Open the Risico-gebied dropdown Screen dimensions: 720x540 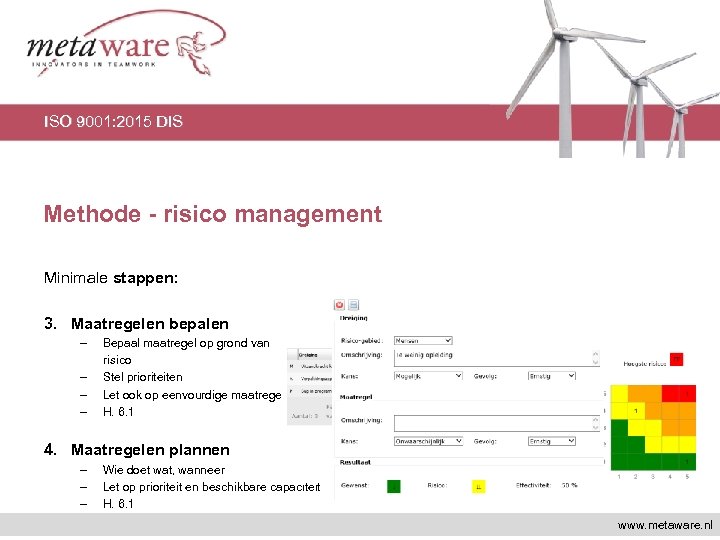423,341
